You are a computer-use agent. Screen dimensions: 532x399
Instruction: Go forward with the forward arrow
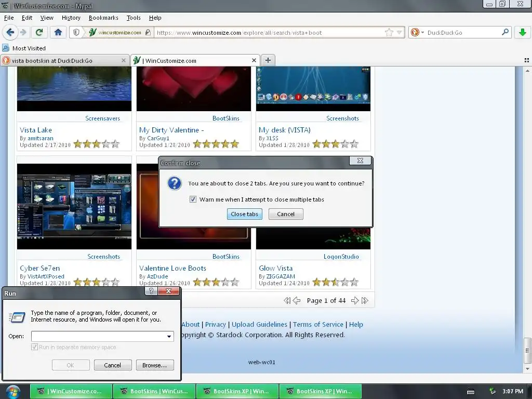point(23,33)
